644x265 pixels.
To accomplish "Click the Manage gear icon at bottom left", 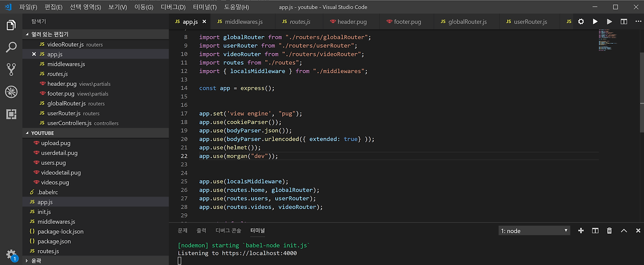I will click(x=11, y=254).
